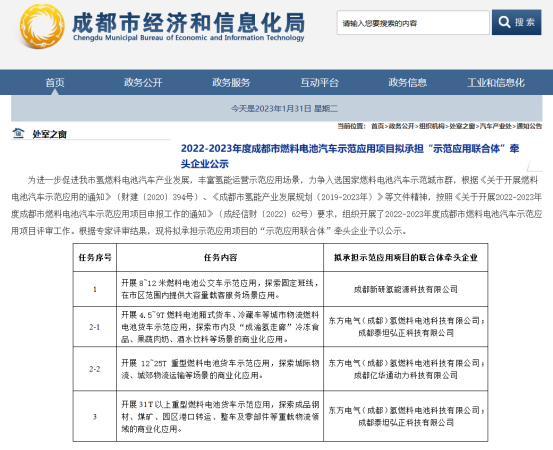Click breadcrumb link 首页
This screenshot has width=553, height=450.
pyautogui.click(x=377, y=126)
